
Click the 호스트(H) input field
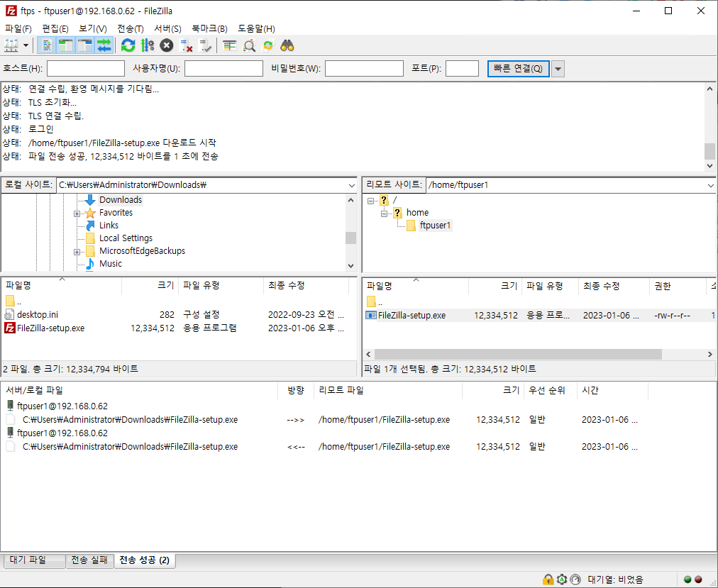[x=86, y=68]
